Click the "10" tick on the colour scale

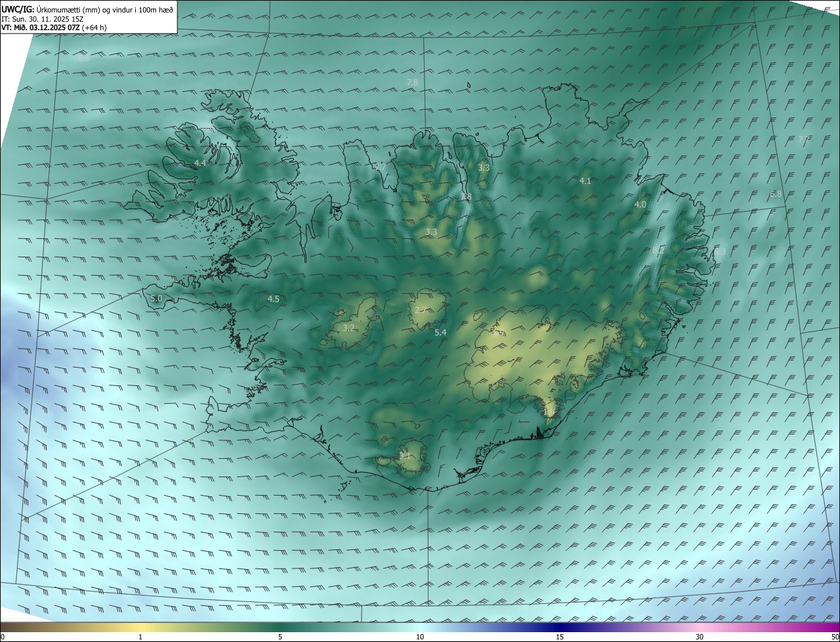click(x=420, y=637)
